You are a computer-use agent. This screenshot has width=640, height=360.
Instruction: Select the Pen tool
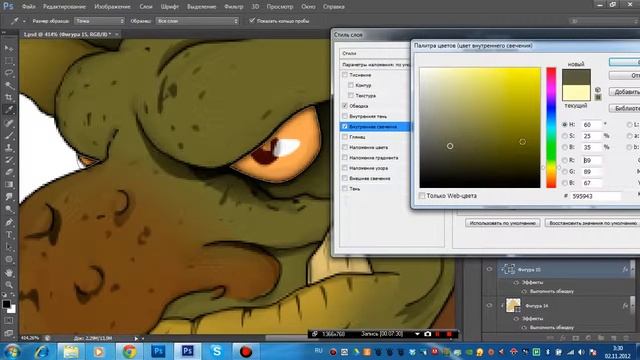click(x=9, y=222)
